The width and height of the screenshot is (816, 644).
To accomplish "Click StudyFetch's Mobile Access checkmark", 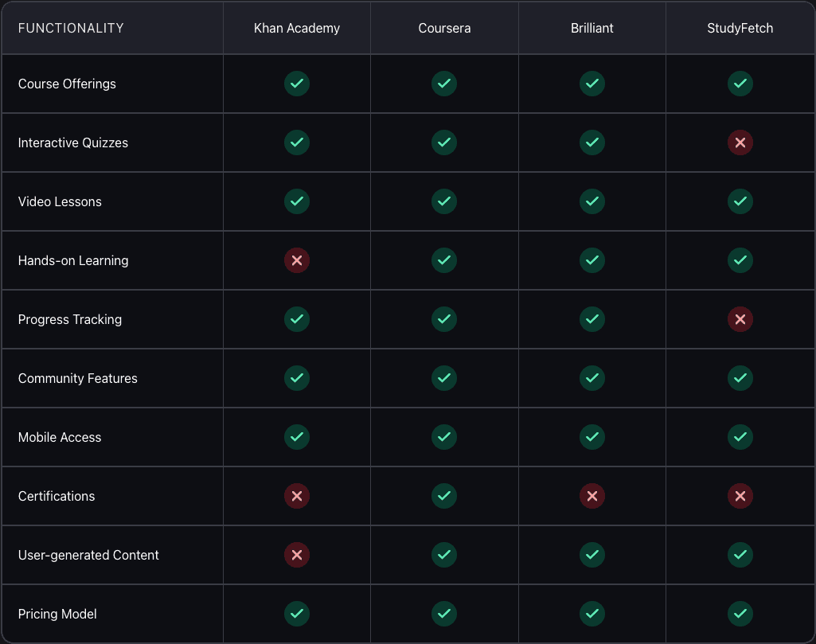I will [x=740, y=437].
